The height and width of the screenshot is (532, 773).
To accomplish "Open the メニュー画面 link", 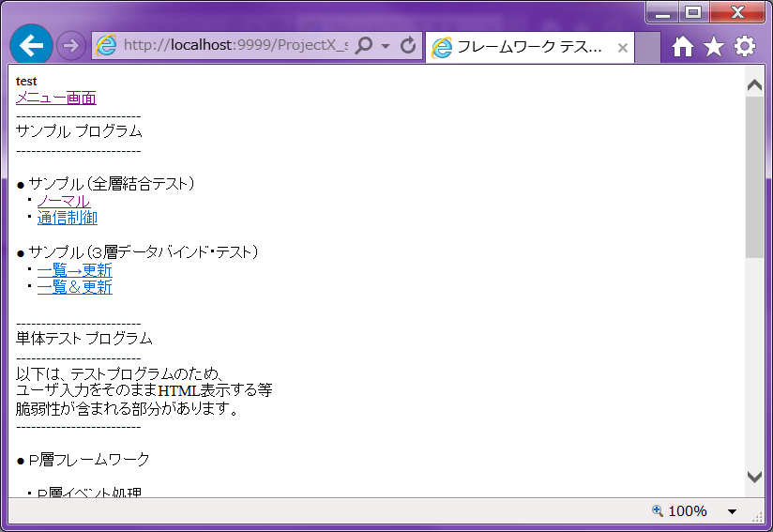I will click(x=55, y=99).
